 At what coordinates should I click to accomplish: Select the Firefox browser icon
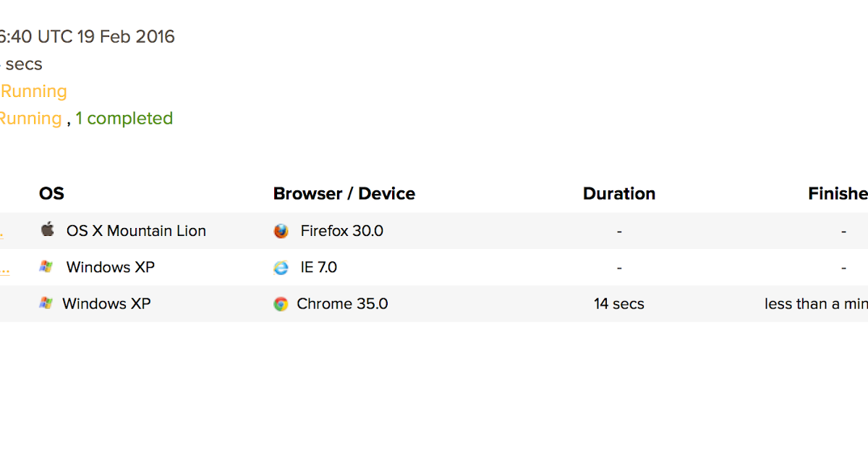pyautogui.click(x=281, y=231)
